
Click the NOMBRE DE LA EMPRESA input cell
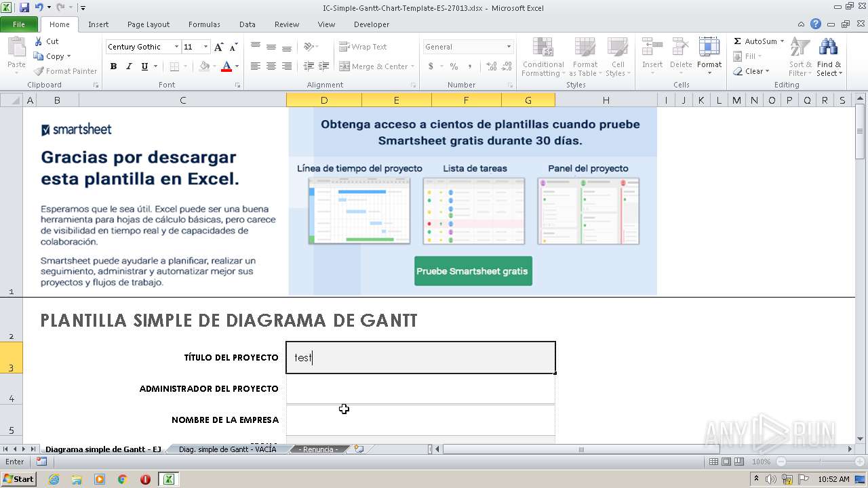click(420, 420)
